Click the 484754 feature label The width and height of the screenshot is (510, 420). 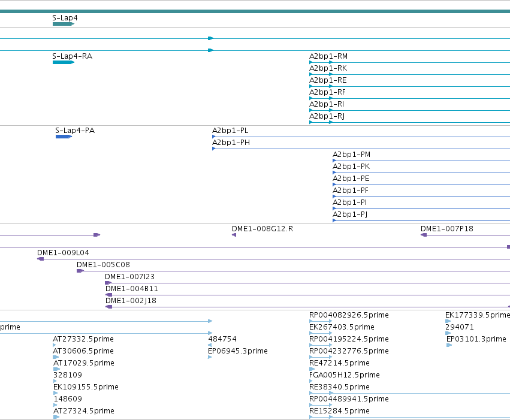(222, 339)
